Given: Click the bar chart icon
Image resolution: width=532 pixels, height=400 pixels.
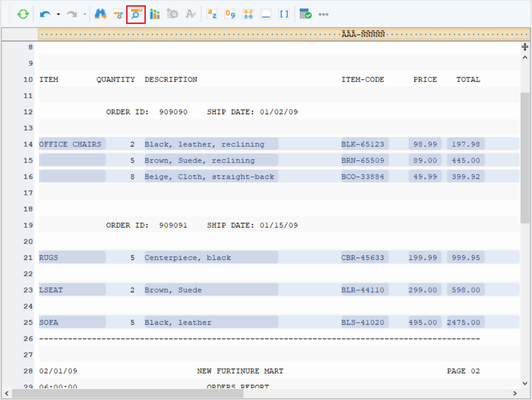Looking at the screenshot, I should click(x=154, y=14).
